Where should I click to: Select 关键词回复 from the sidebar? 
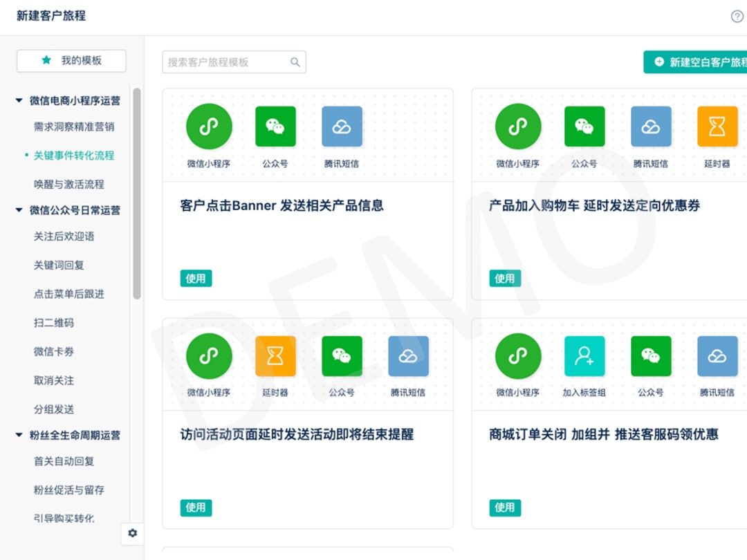coord(59,265)
